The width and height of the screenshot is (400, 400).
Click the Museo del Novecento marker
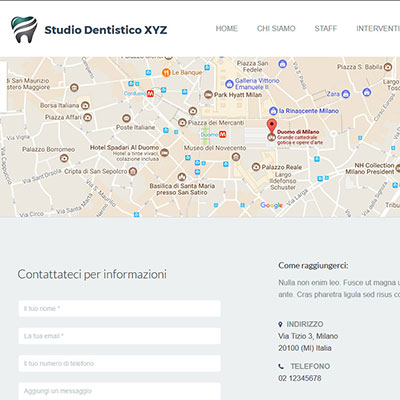tap(236, 157)
